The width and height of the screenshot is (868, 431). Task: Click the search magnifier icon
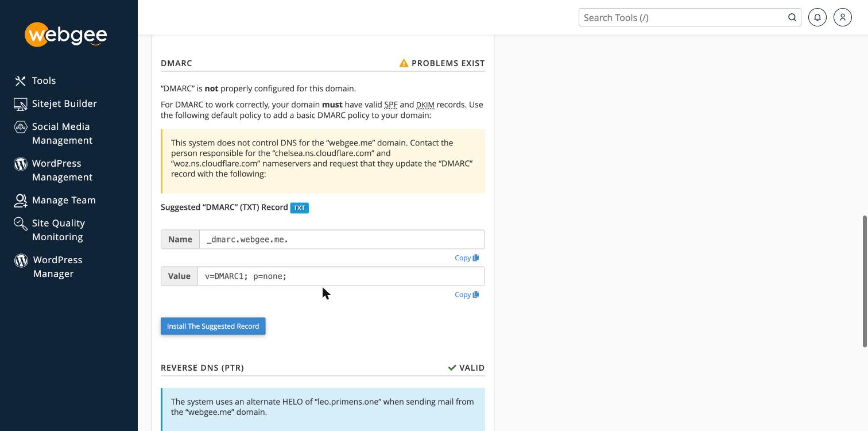coord(792,17)
